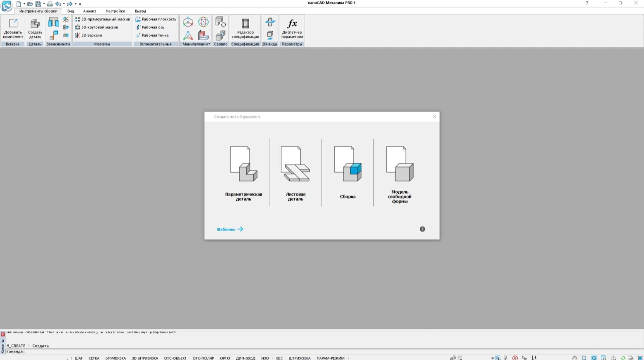Click the upper Сервис icon with the refresh arrows

pos(221,22)
